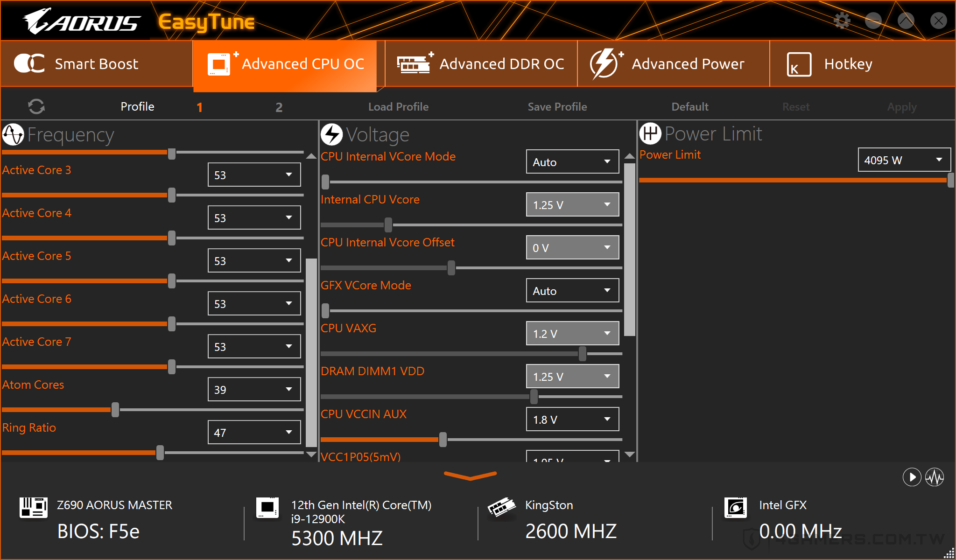Click the Apply button
This screenshot has height=560, width=956.
(902, 107)
